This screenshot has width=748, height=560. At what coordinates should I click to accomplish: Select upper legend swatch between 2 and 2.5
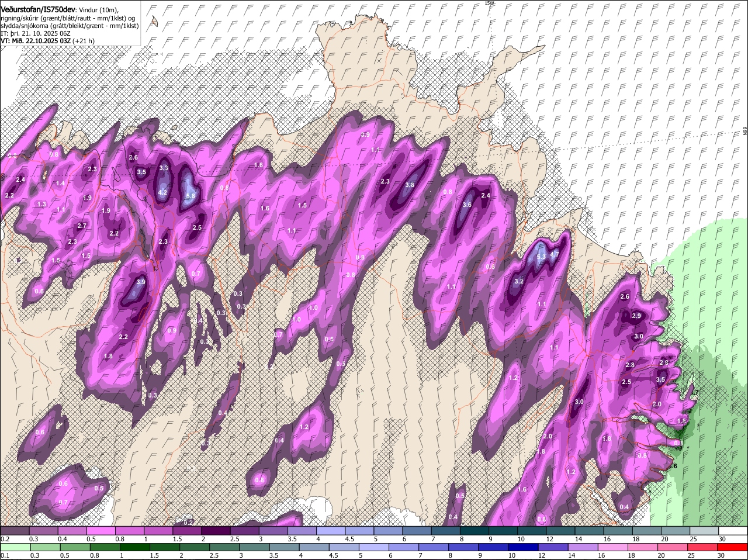click(215, 531)
